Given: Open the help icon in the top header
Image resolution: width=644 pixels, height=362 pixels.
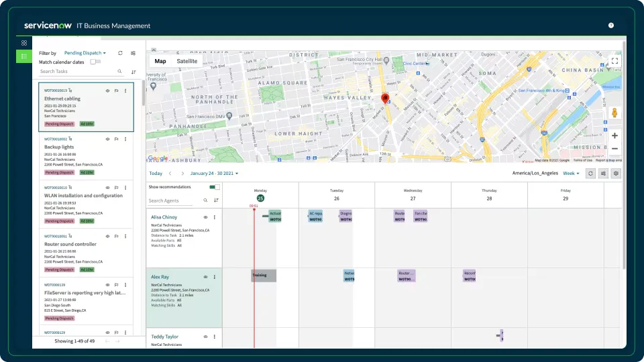Looking at the screenshot, I should coord(611,25).
